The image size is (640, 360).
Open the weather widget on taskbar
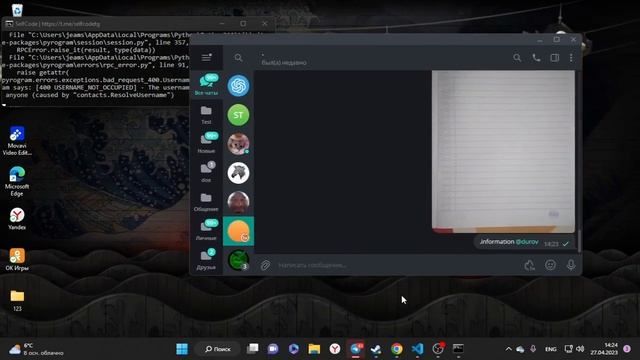pyautogui.click(x=36, y=349)
